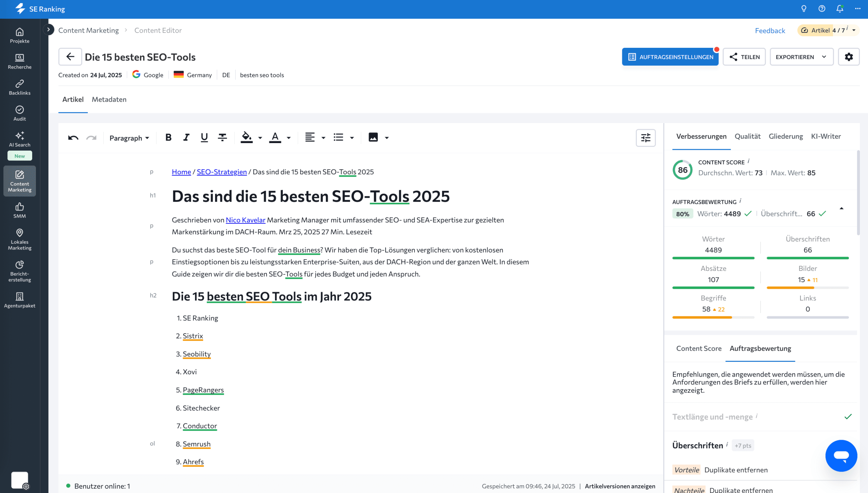Click the SEO-Strategien breadcrumb link in article

pyautogui.click(x=222, y=172)
